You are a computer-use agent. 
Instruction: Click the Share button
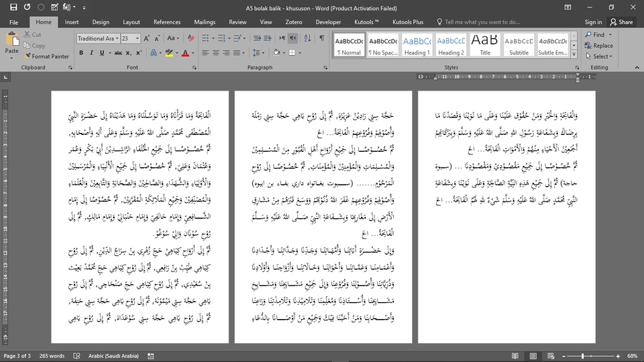point(621,21)
